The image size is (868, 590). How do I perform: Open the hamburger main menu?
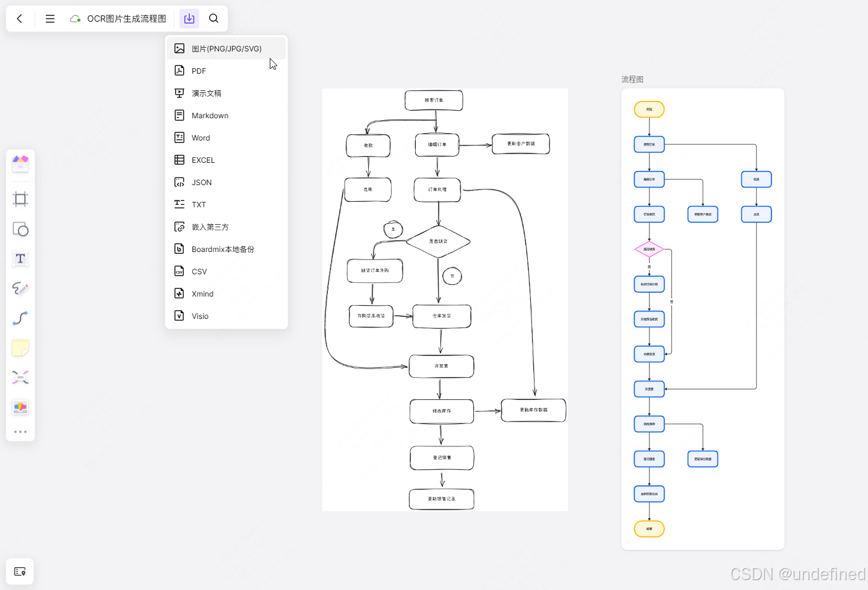click(x=50, y=19)
